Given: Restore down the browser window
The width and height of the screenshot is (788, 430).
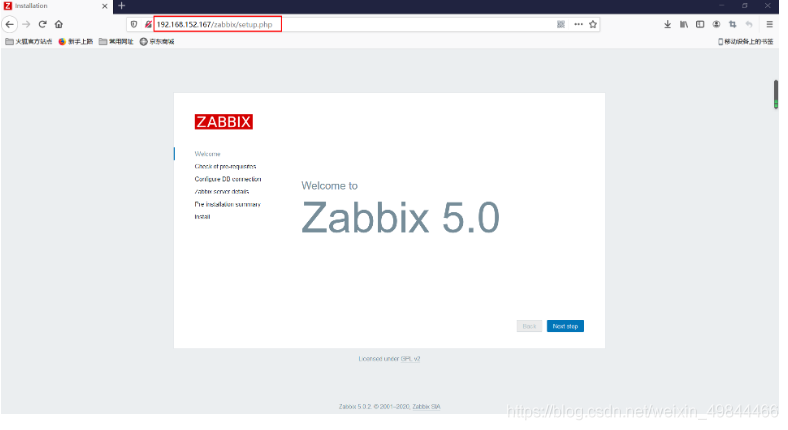Looking at the screenshot, I should coord(745,6).
